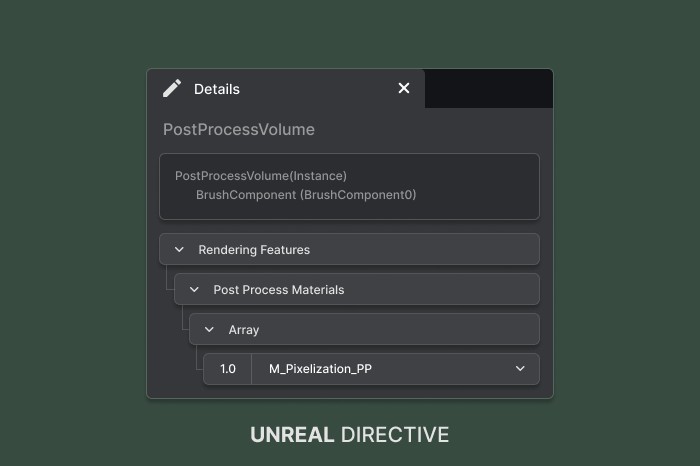Click the bold UNREAL logo word
Image resolution: width=700 pixels, height=466 pixels.
tap(290, 435)
